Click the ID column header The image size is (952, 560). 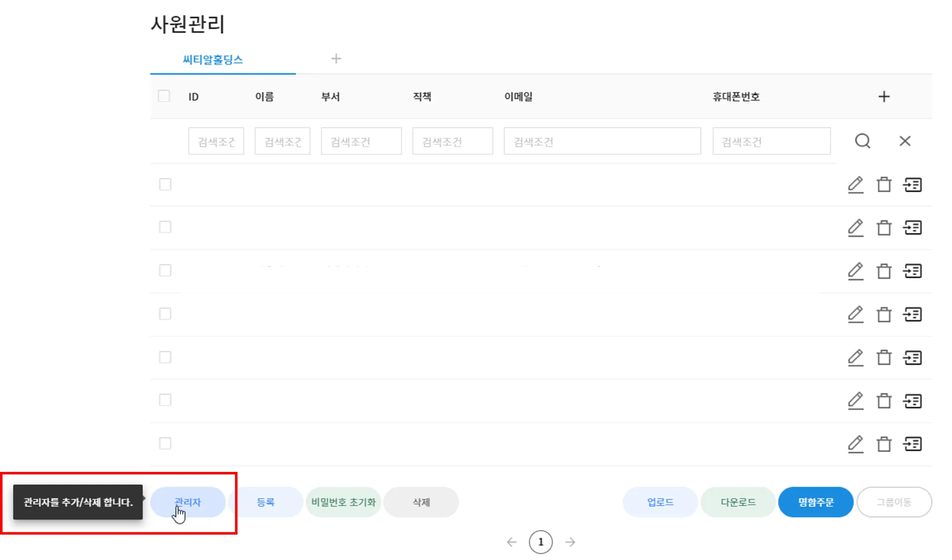pos(193,97)
